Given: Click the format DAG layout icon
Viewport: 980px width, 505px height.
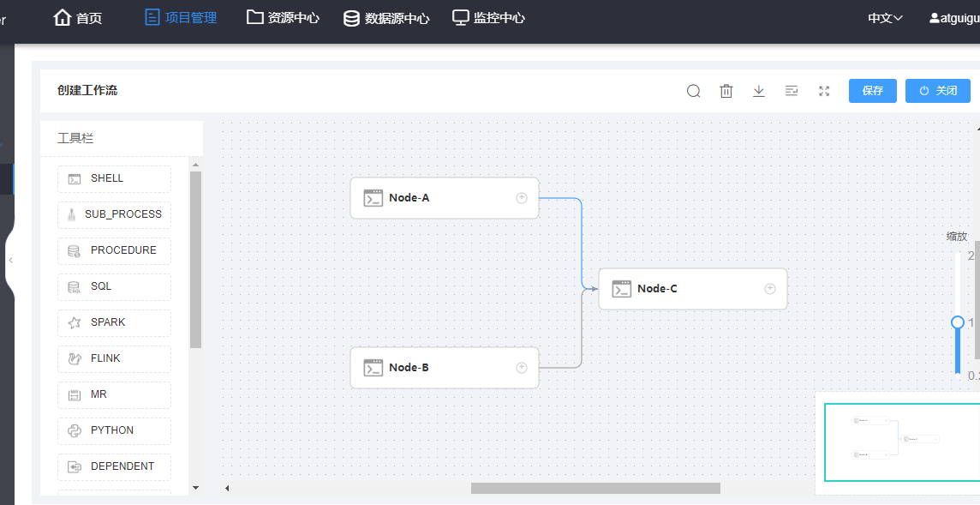Looking at the screenshot, I should pos(792,91).
